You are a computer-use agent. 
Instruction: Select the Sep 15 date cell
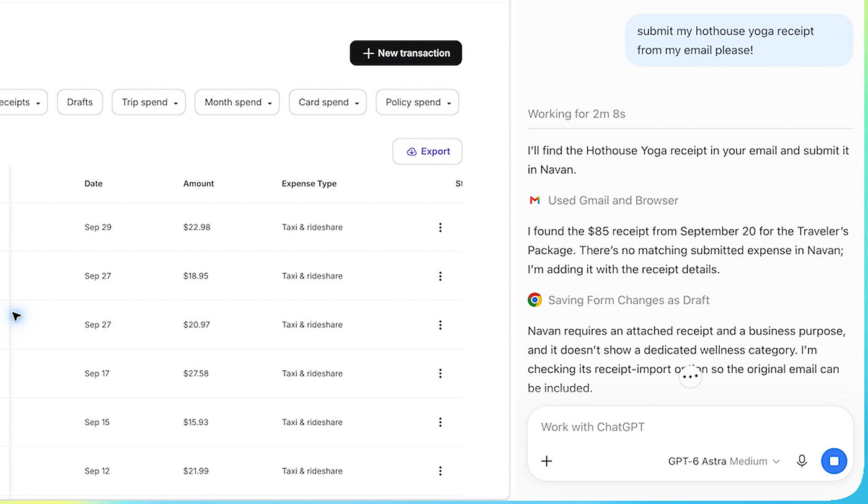pyautogui.click(x=97, y=422)
